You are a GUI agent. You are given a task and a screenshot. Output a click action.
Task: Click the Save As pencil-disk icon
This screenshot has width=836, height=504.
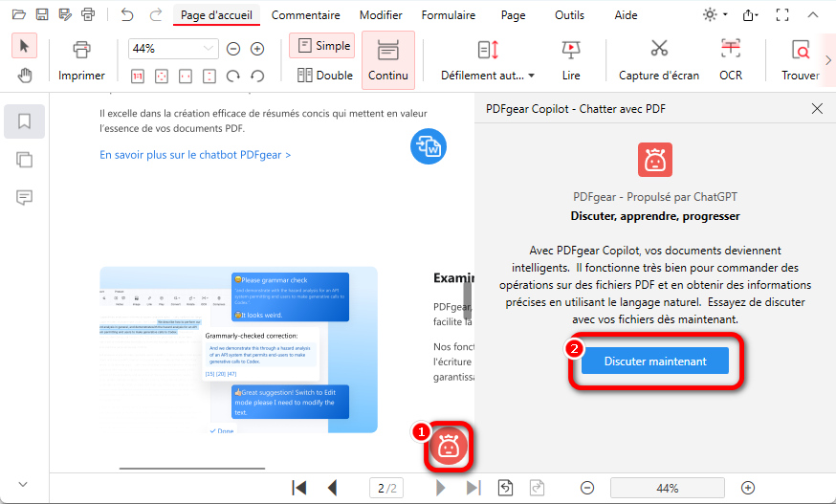[x=65, y=14]
